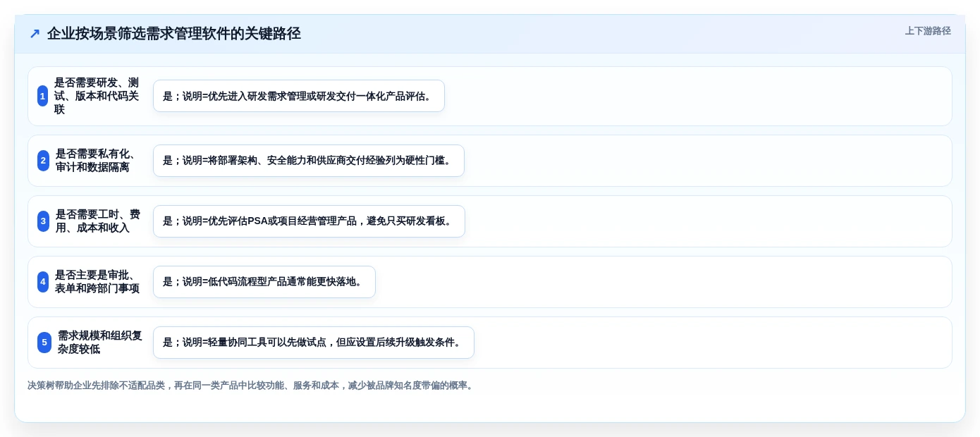This screenshot has width=980, height=437.
Task: Click the answer box about 低代码流程型产品
Action: click(264, 282)
